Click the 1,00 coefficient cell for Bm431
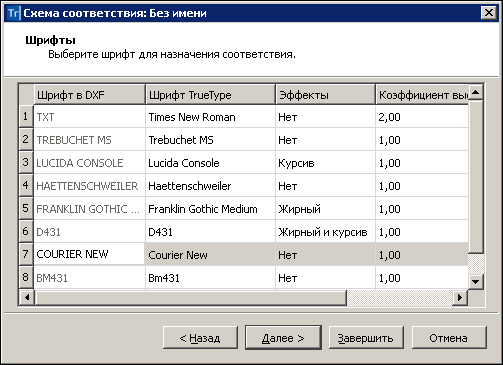The image size is (503, 365). click(x=422, y=278)
